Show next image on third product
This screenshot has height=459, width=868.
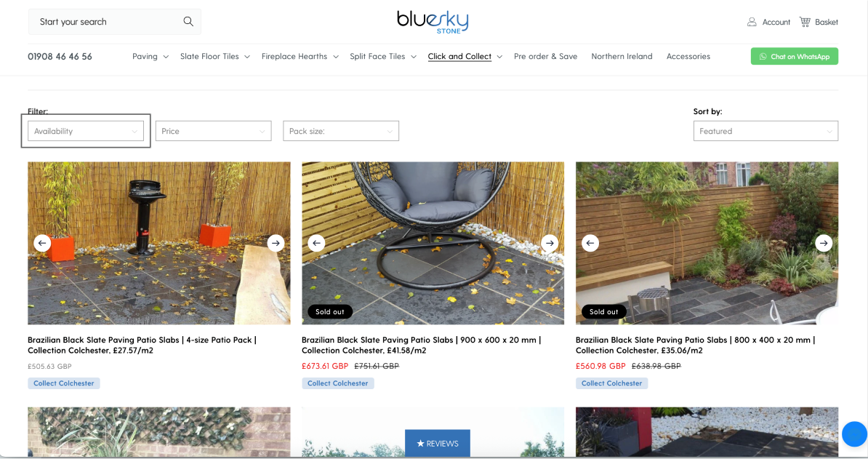tap(823, 243)
